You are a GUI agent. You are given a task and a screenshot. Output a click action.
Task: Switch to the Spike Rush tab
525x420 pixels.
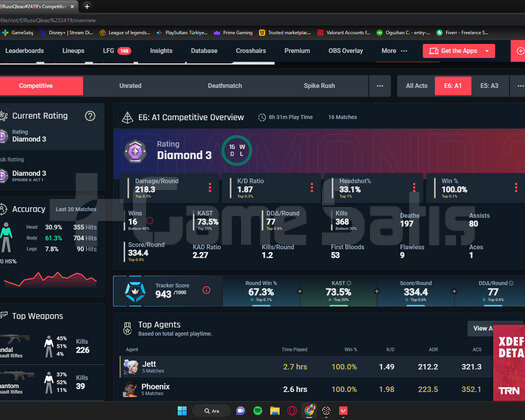[x=319, y=86]
